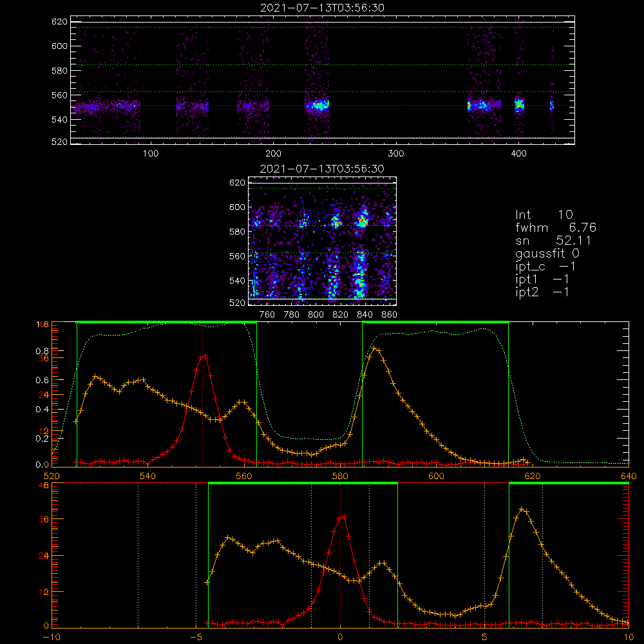Click the 300 tick label under the top spectrogram
Viewport: 644px width, 644px height.
396,154
